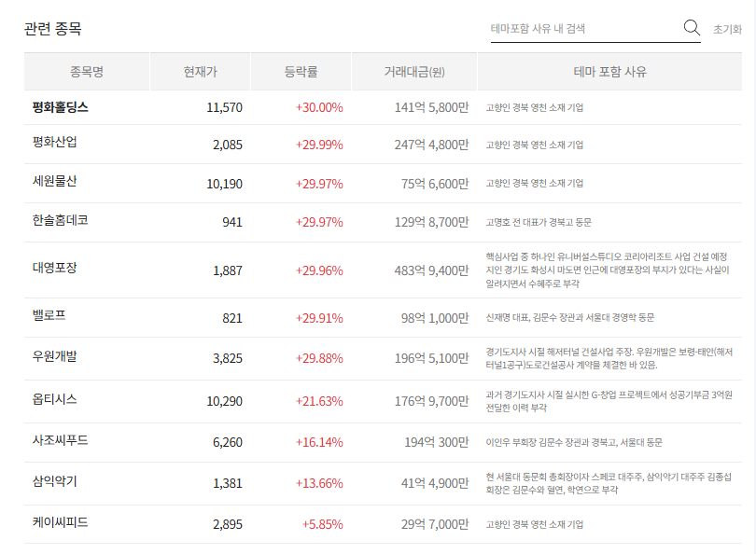Click the +29.97% rate for 세원물산

point(319,184)
